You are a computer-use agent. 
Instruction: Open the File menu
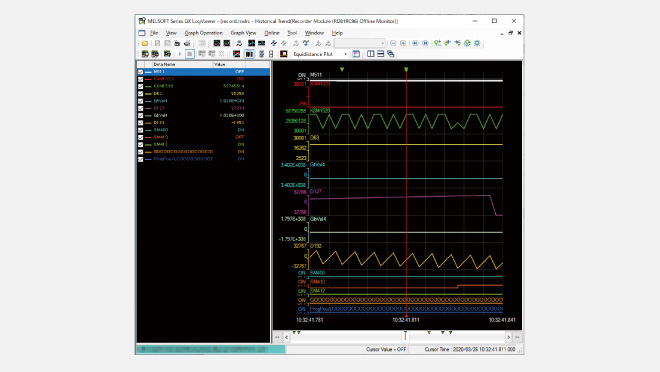[x=154, y=33]
